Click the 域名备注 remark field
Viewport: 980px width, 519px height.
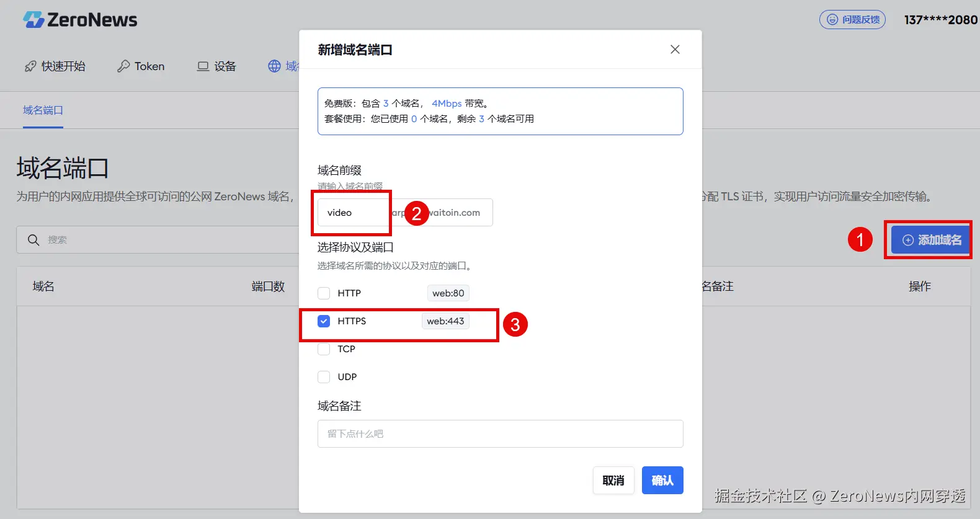point(501,434)
